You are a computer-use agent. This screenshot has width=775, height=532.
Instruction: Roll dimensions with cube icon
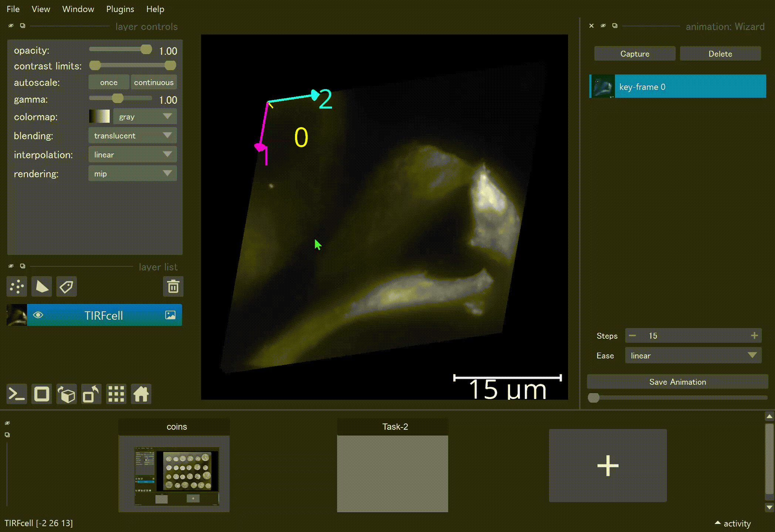pyautogui.click(x=67, y=394)
